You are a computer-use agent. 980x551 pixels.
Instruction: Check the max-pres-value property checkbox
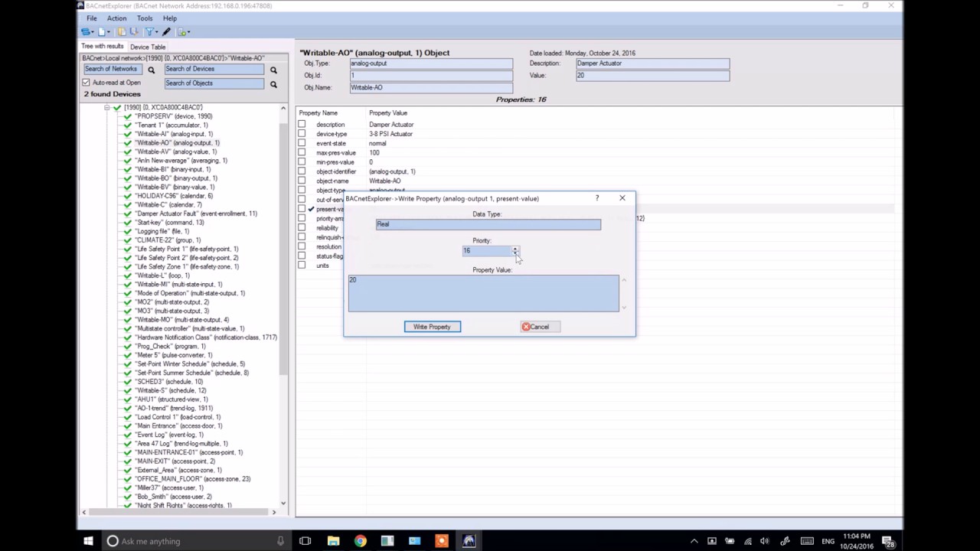point(302,152)
